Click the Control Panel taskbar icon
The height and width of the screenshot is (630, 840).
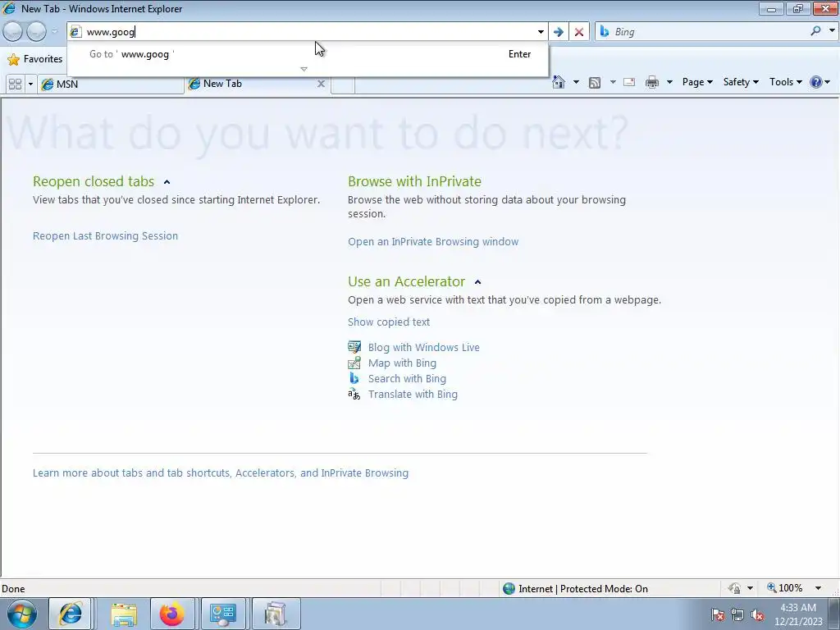(x=223, y=614)
